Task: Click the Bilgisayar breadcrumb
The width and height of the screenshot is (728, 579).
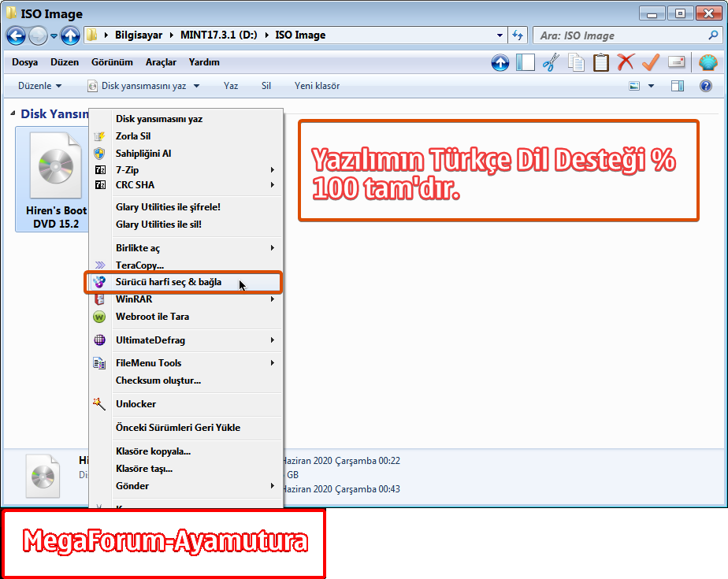Action: click(x=139, y=35)
